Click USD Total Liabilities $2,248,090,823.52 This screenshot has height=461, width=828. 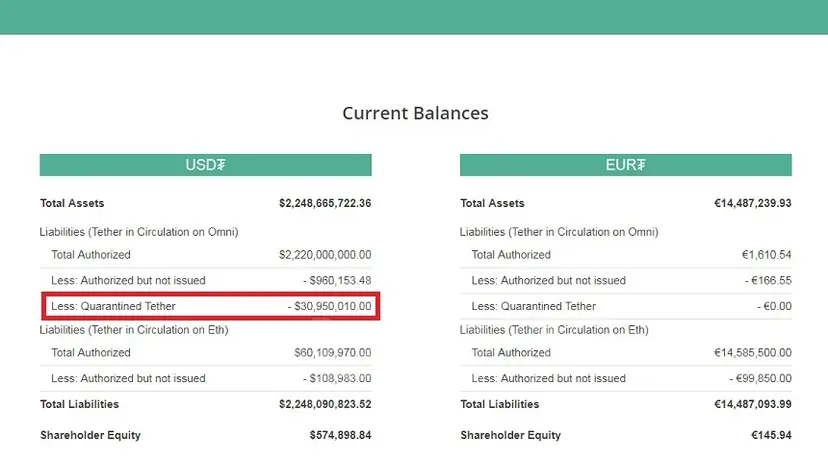[x=325, y=404]
